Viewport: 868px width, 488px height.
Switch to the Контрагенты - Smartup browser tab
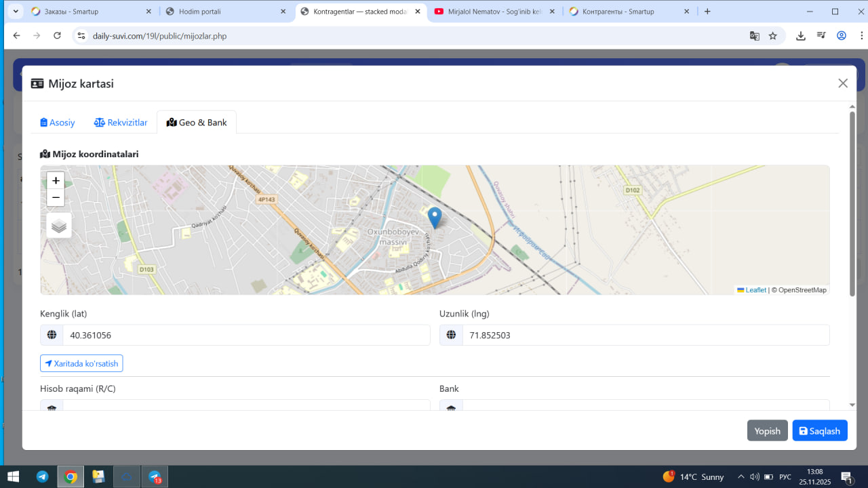(628, 12)
